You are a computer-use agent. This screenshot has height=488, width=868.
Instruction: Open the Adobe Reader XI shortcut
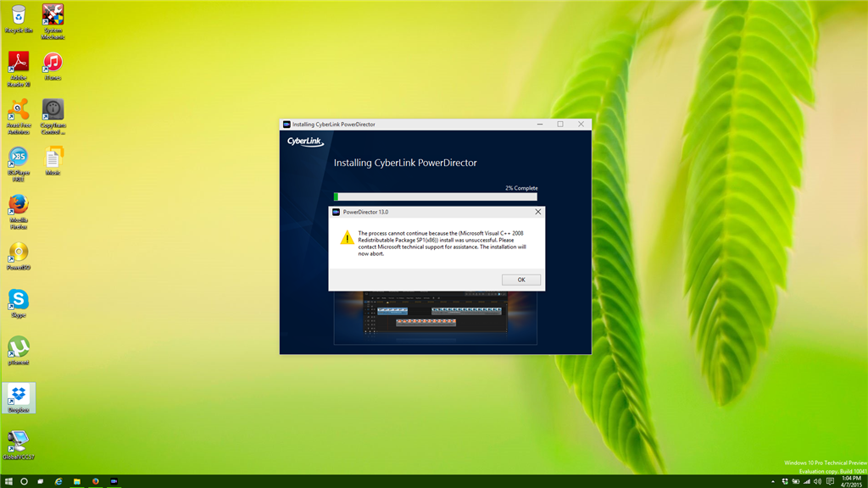(19, 69)
